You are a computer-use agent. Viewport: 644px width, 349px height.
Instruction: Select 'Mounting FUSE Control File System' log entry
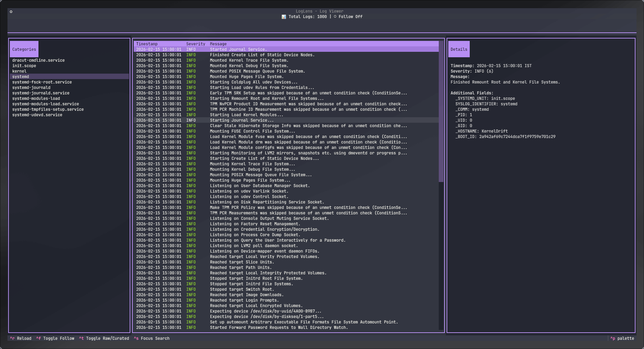(252, 131)
